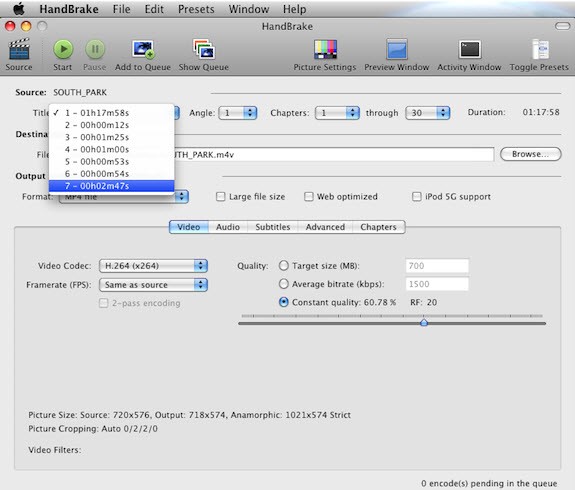Open the Edit menu
Viewport: 575px width, 490px height.
pos(154,9)
